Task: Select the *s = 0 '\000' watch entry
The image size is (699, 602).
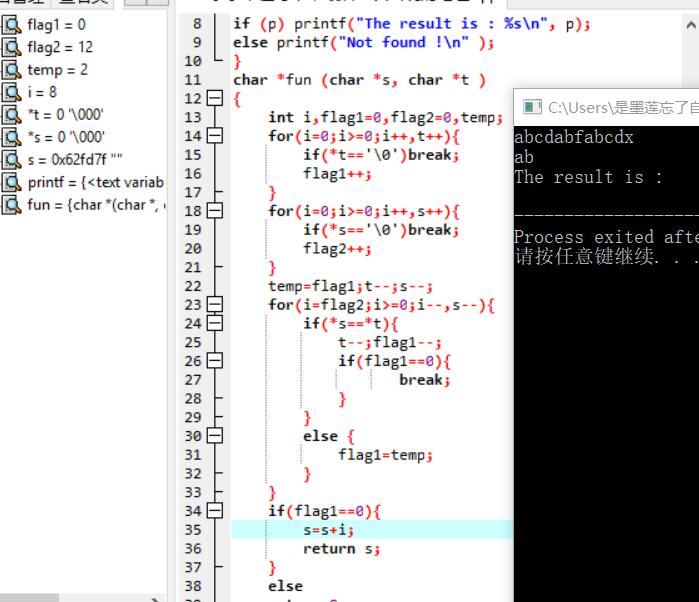Action: pyautogui.click(x=66, y=137)
